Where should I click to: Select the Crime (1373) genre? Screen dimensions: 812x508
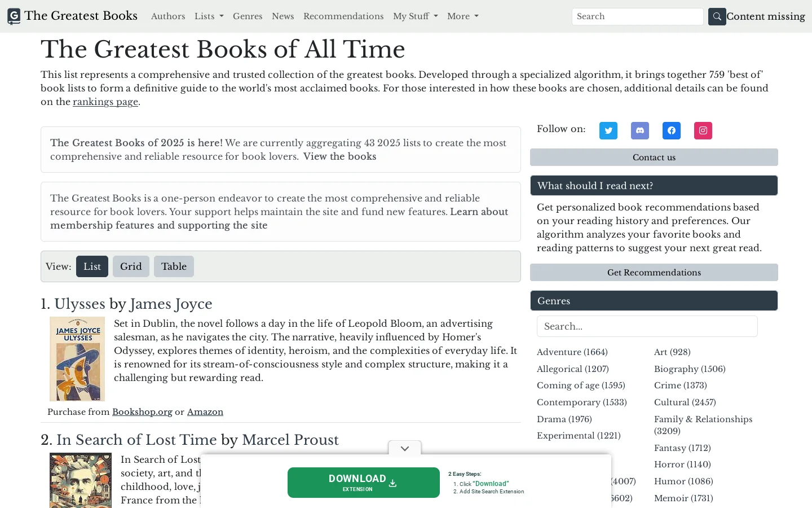click(681, 386)
